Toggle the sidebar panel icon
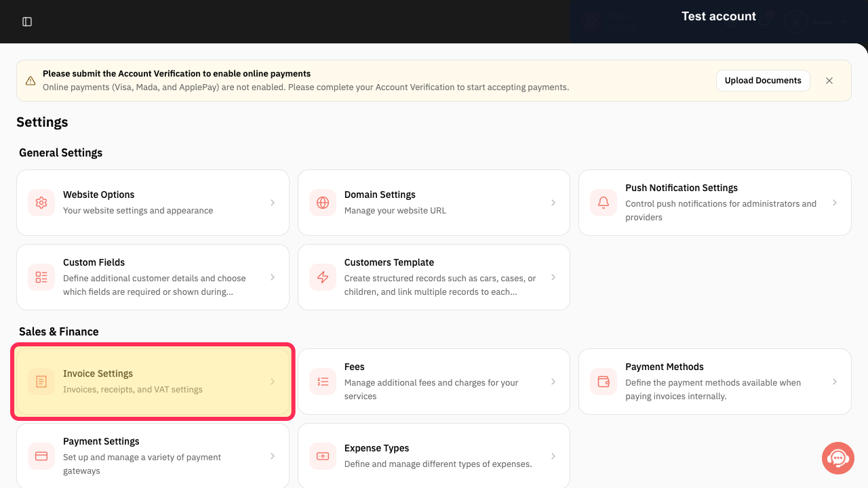Image resolution: width=868 pixels, height=488 pixels. tap(27, 22)
